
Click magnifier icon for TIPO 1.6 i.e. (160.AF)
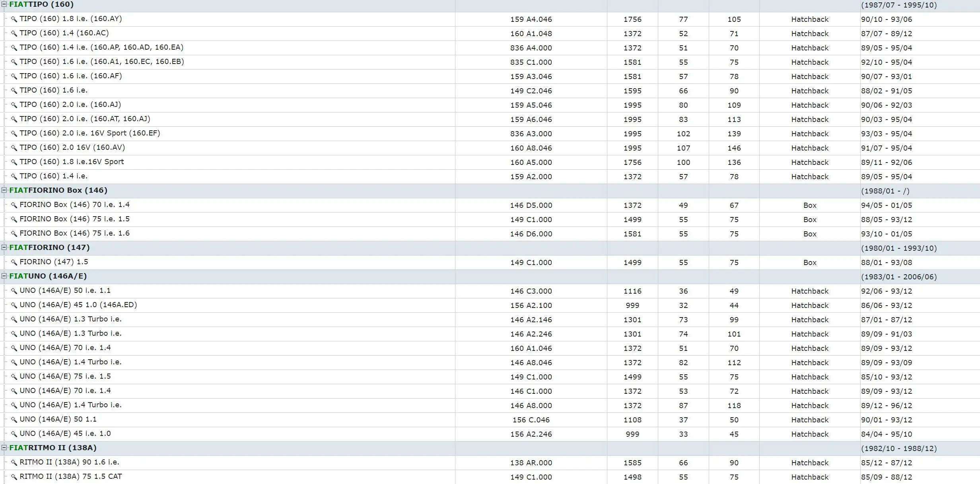[x=14, y=76]
